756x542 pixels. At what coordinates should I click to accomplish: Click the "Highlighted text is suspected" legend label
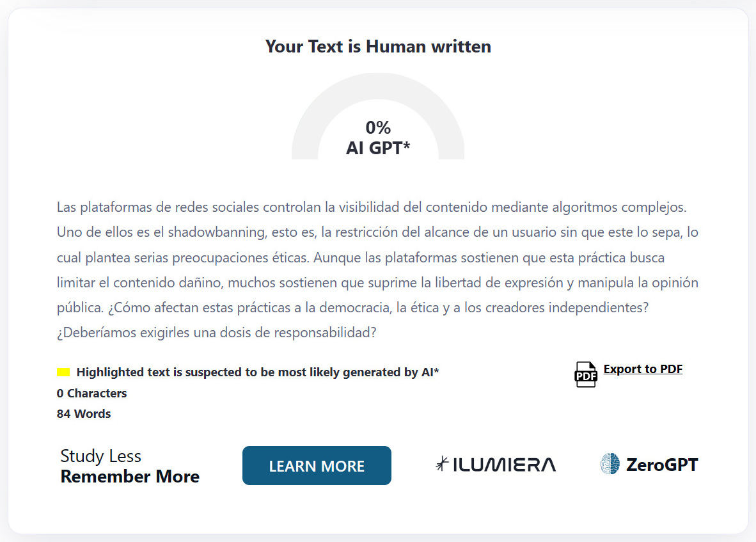pos(257,372)
